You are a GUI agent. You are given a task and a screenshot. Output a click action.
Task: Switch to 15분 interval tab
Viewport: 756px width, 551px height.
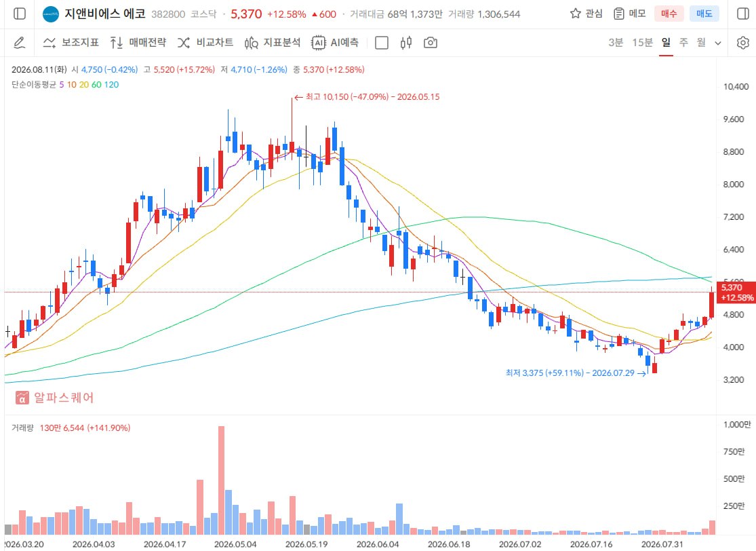pyautogui.click(x=642, y=43)
